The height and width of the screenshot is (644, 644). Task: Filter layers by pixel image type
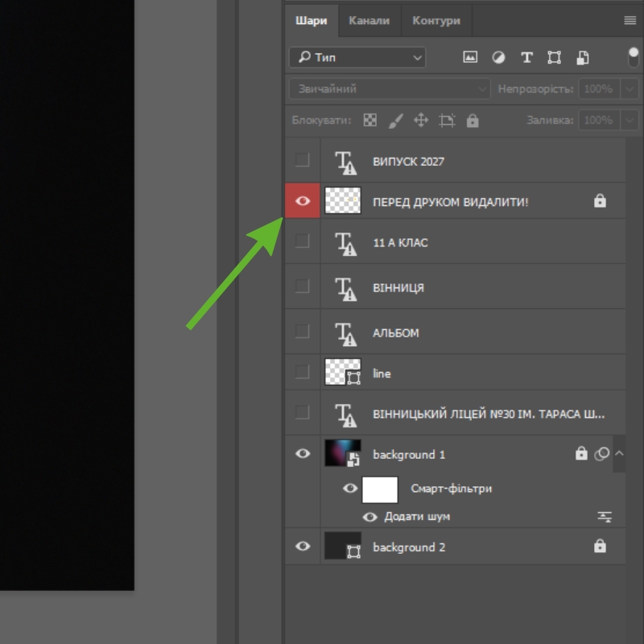[470, 57]
